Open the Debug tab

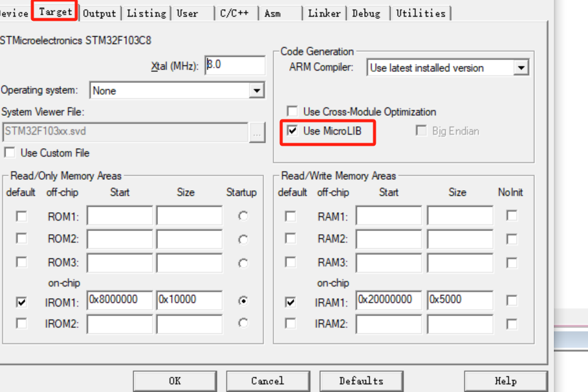[368, 13]
